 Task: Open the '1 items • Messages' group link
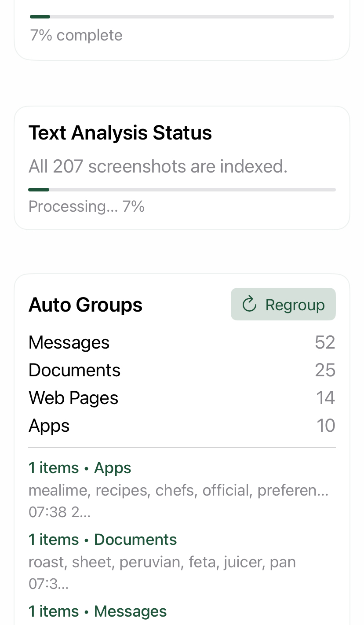(98, 611)
